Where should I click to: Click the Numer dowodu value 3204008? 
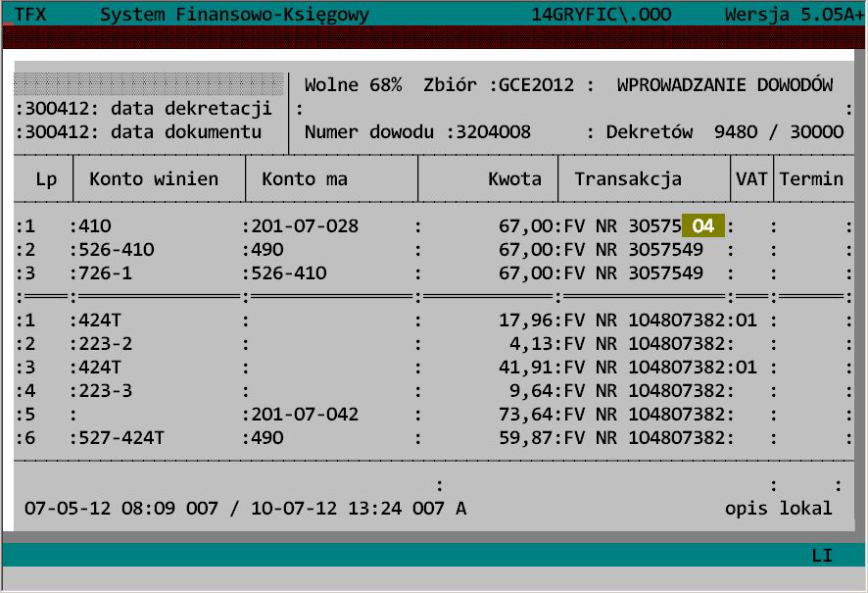pyautogui.click(x=496, y=131)
